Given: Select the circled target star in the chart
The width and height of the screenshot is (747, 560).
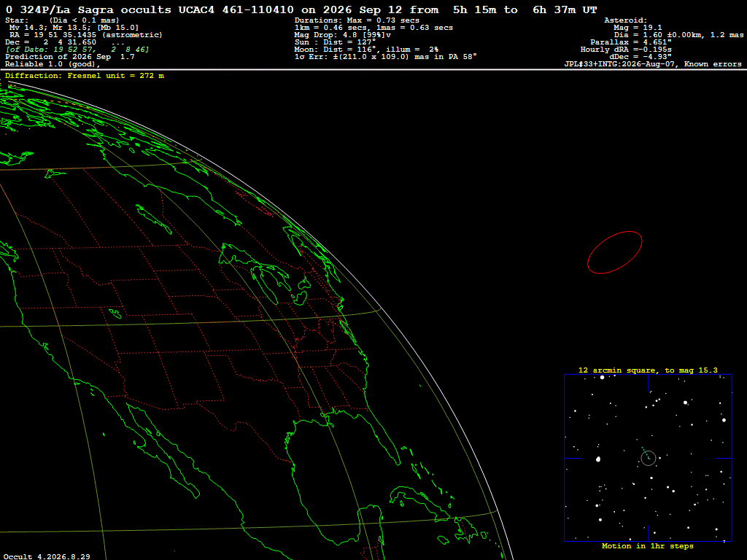Looking at the screenshot, I should coord(649,458).
